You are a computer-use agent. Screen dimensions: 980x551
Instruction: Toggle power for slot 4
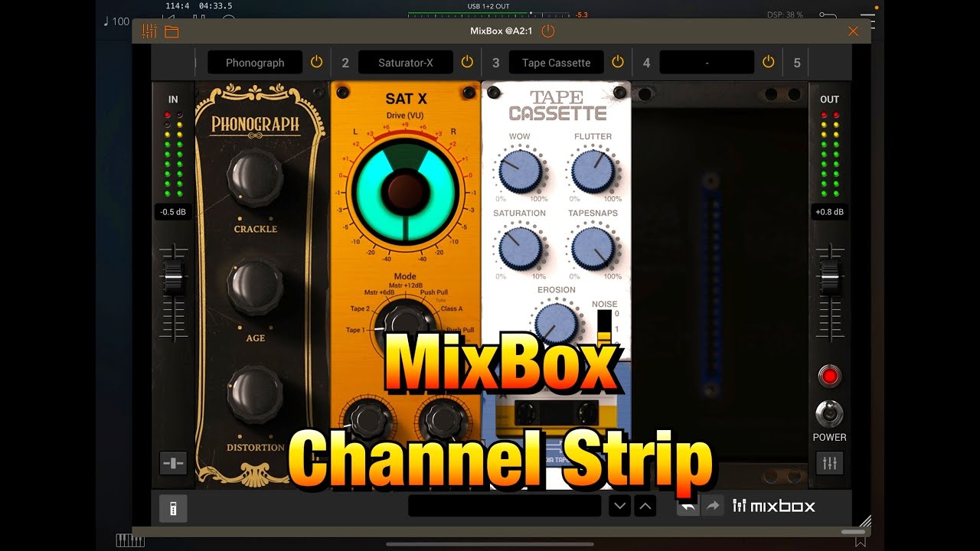tap(769, 62)
